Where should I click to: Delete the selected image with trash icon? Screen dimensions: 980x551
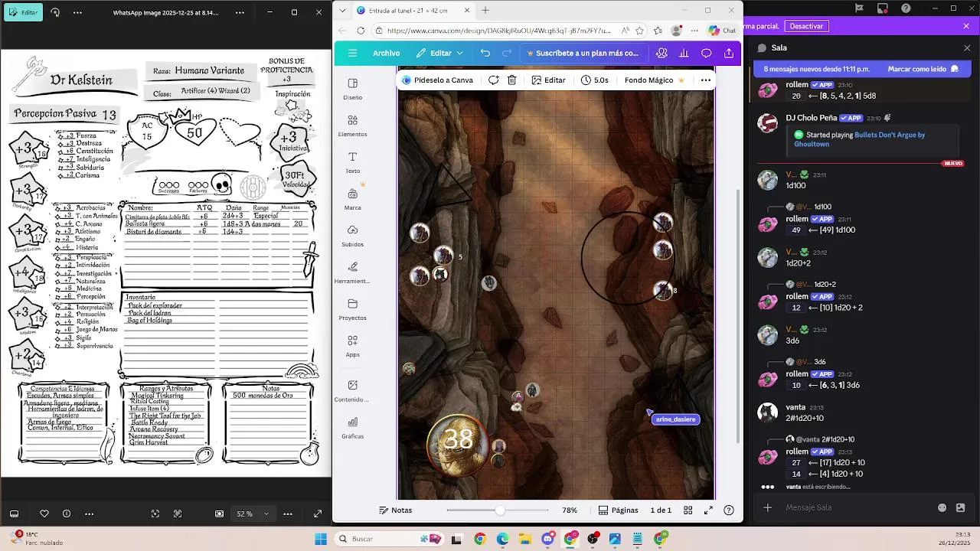coord(512,80)
